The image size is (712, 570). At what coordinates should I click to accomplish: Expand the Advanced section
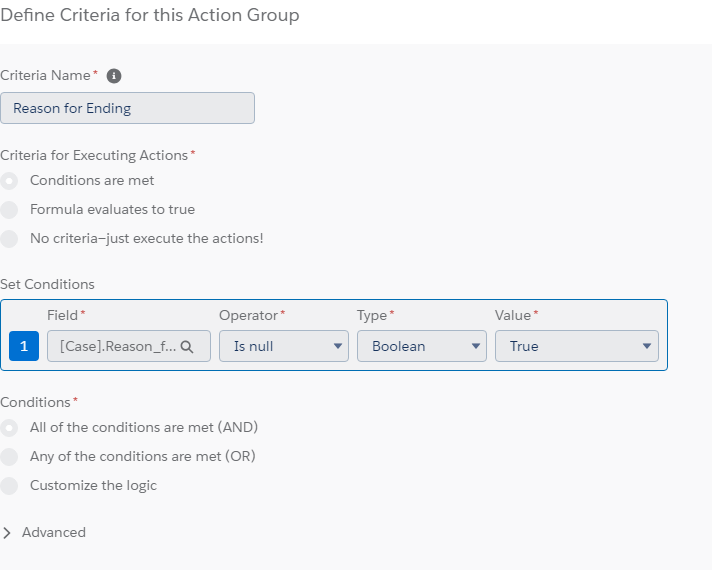click(x=8, y=532)
